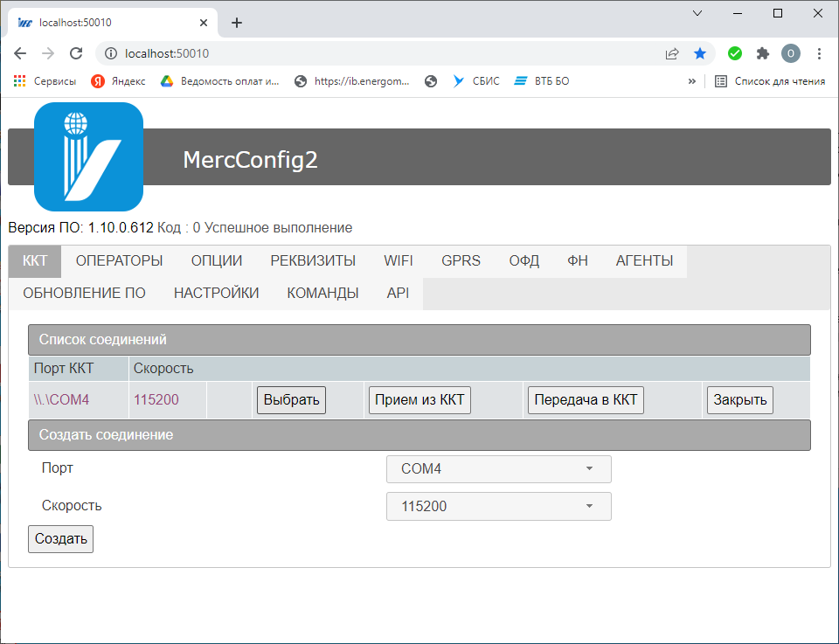Screen dimensions: 839x644
Task: Click the share page icon in address bar
Action: click(x=672, y=53)
